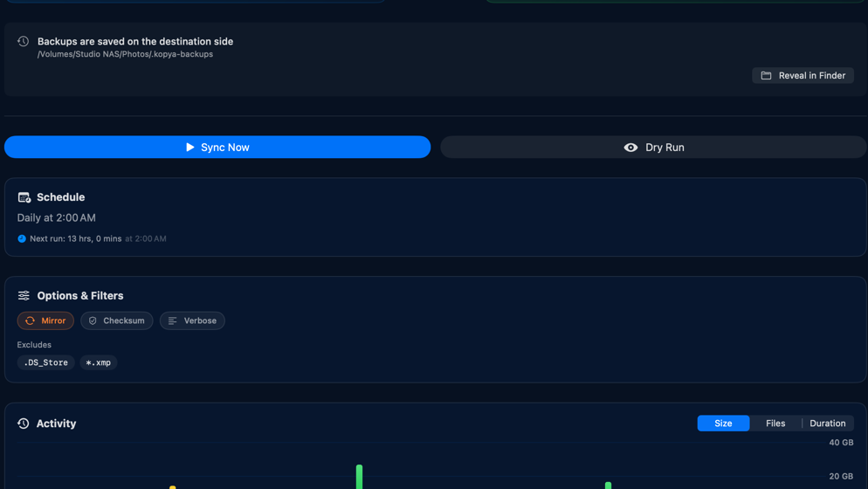Click the 'Daily at 2:00 AM' schedule text
Viewport: 868px width, 489px height.
[57, 217]
